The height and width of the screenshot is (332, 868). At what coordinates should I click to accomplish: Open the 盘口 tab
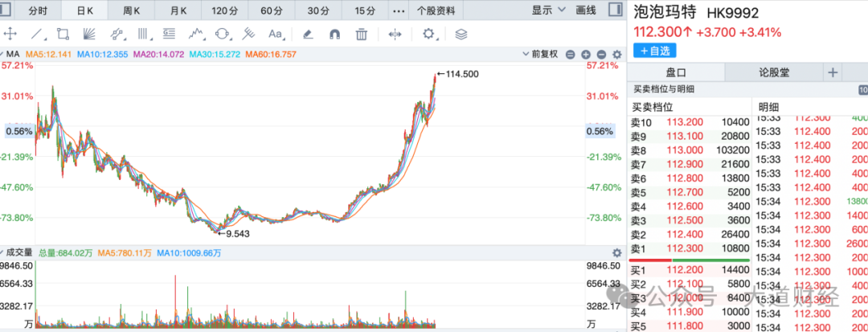[x=676, y=72]
